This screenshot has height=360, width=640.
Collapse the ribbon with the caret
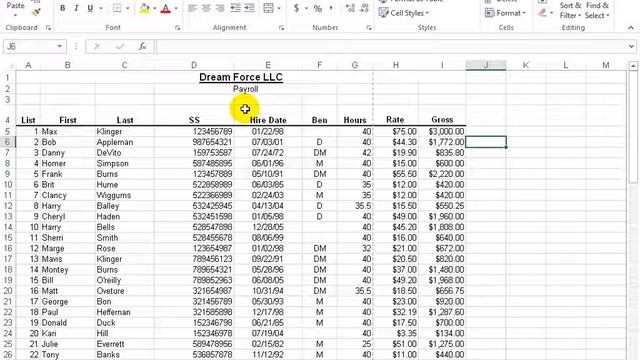coord(631,28)
